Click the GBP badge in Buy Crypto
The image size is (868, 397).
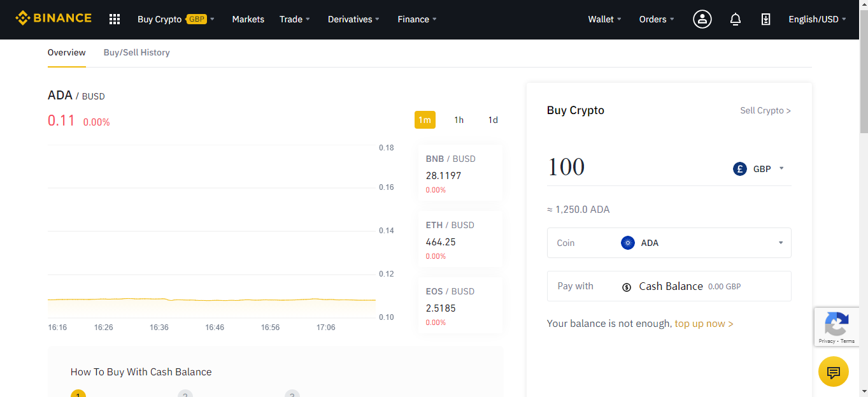197,19
